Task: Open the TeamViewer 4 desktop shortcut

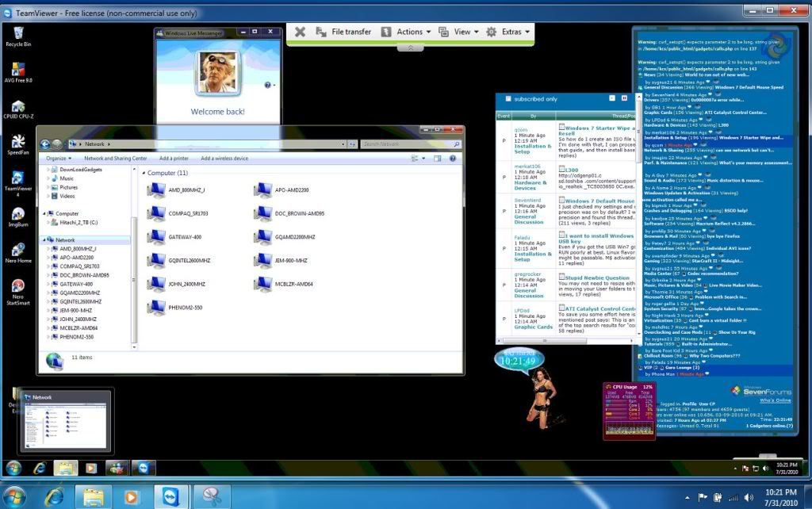Action: click(18, 183)
